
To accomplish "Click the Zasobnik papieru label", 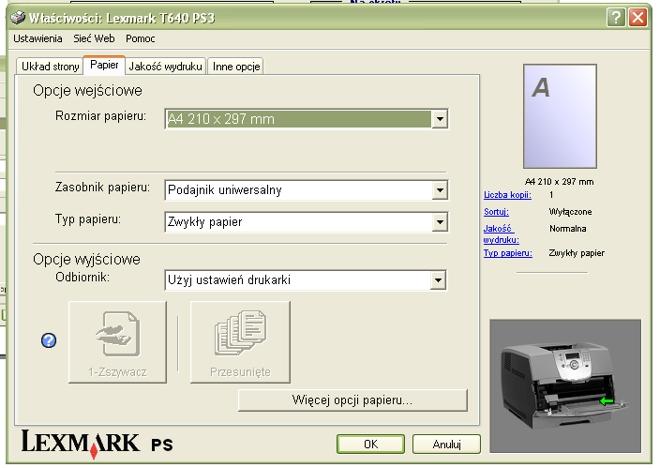I will (103, 187).
